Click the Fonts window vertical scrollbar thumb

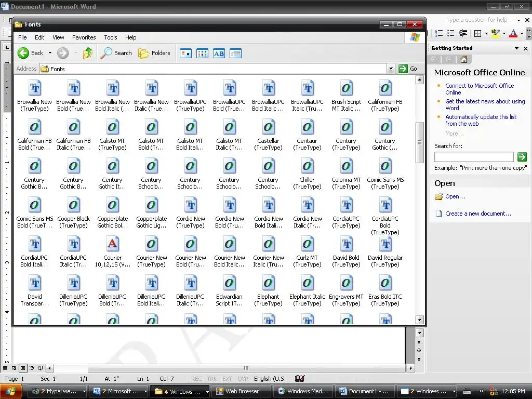point(420,142)
